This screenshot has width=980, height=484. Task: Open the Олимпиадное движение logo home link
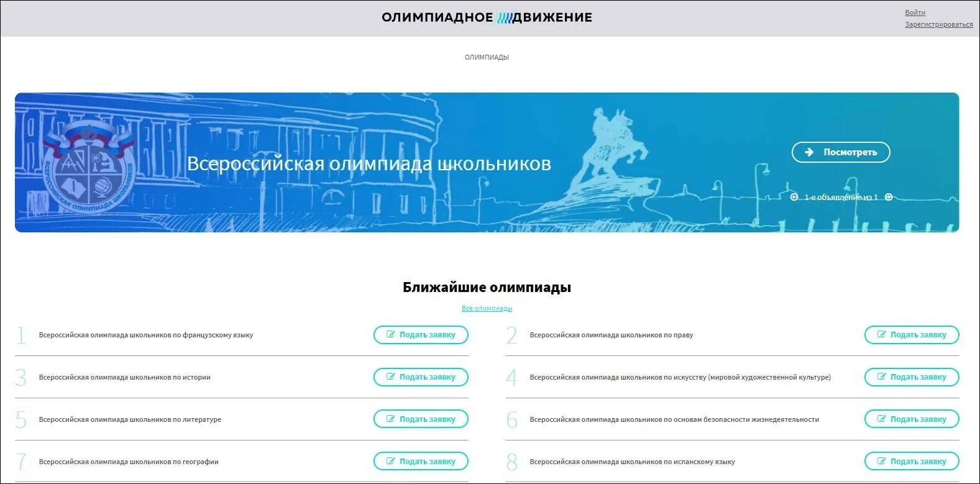tap(487, 17)
